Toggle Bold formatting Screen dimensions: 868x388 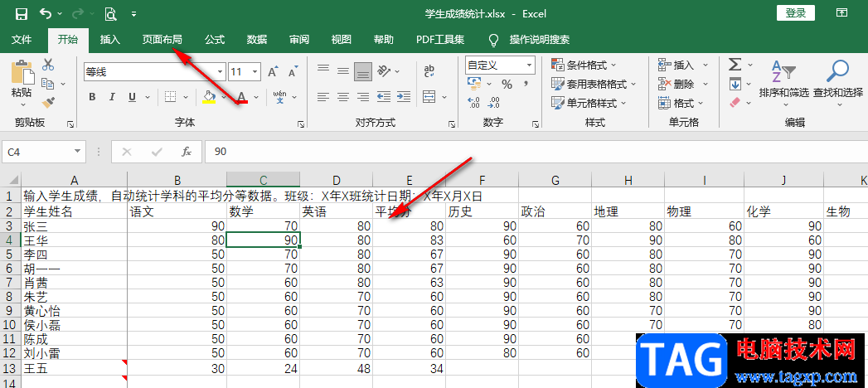tap(93, 98)
